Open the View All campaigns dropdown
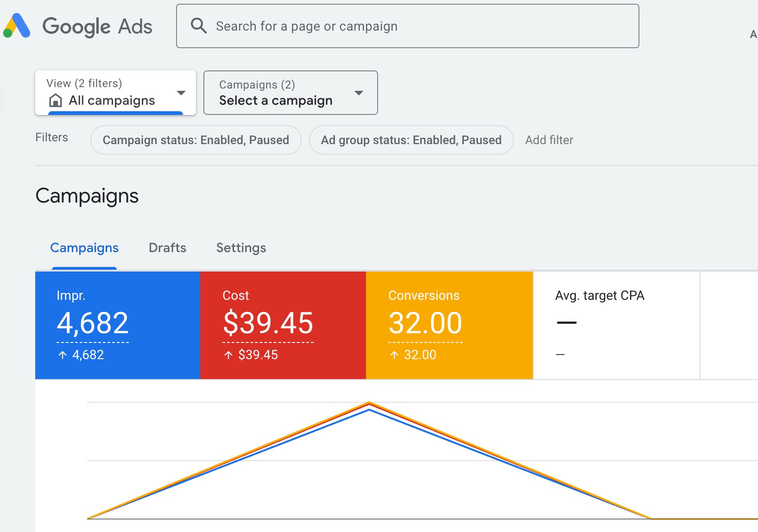This screenshot has height=532, width=758. 115,93
